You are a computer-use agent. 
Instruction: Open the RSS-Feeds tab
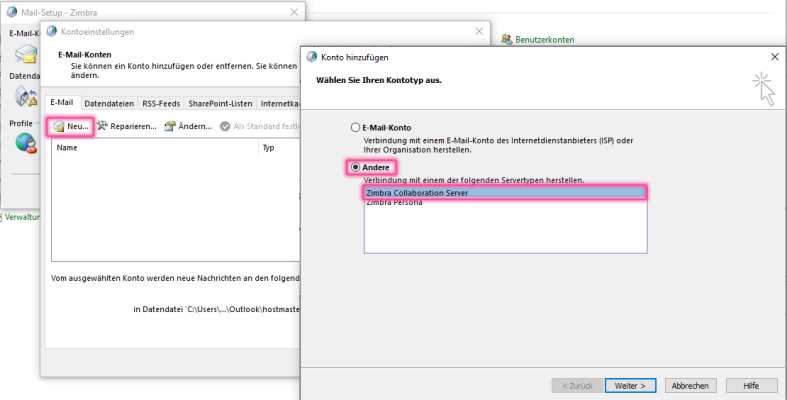click(x=161, y=102)
